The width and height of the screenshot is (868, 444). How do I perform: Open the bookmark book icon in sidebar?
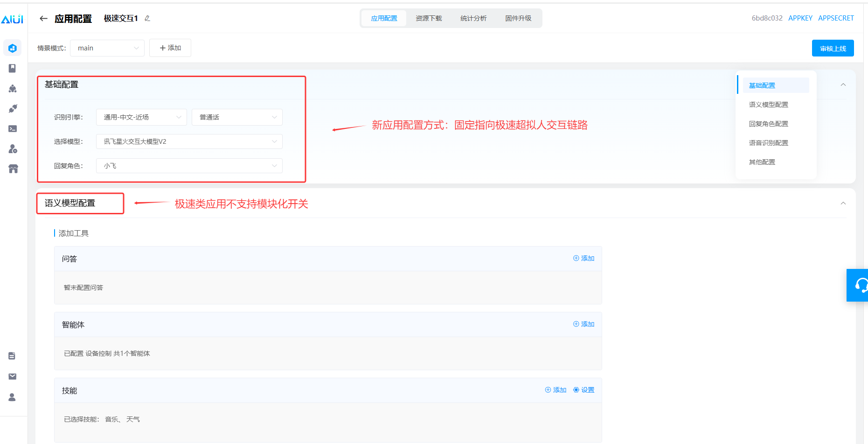(x=13, y=68)
